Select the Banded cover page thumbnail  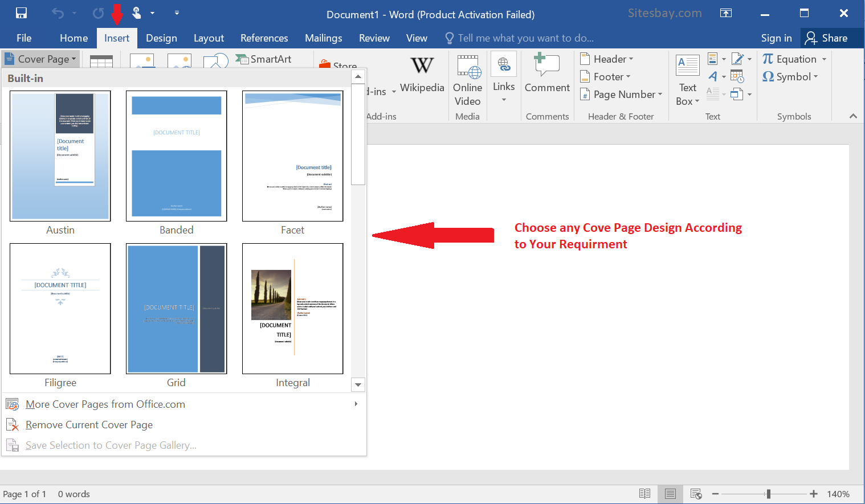tap(177, 156)
